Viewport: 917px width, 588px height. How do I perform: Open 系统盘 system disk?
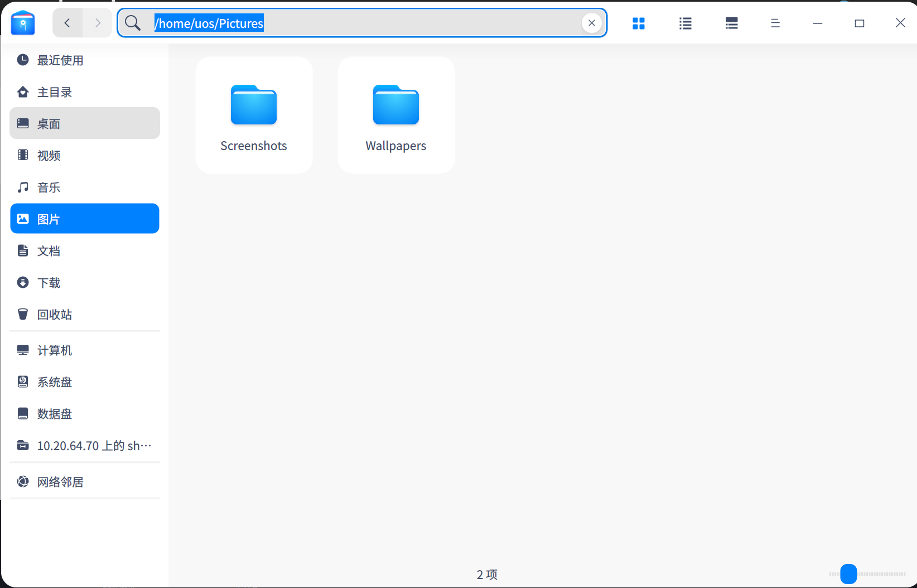(85, 382)
